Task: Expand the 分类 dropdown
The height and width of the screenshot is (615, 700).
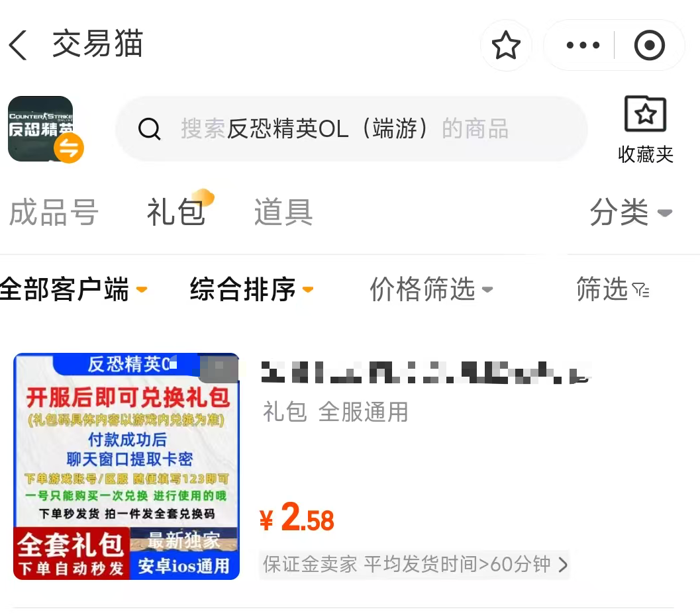Action: tap(630, 213)
